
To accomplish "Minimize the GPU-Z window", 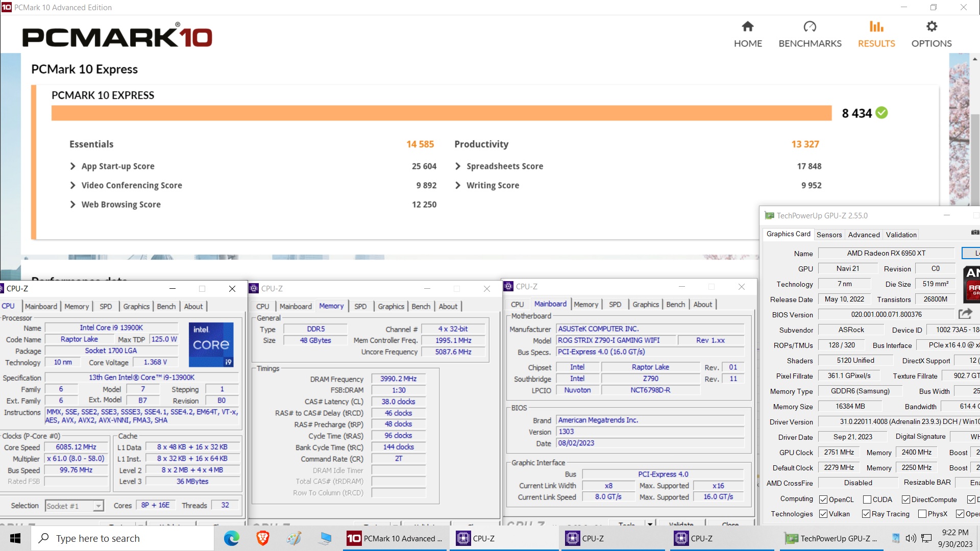I will pyautogui.click(x=947, y=215).
